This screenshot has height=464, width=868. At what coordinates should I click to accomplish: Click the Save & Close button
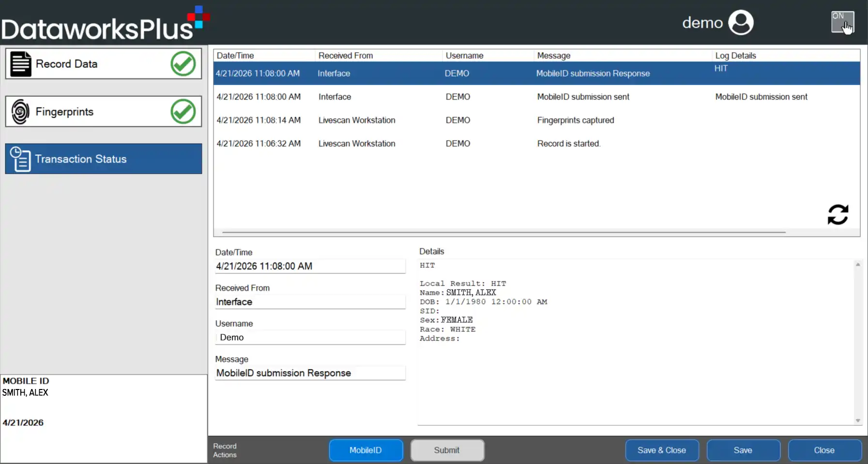tap(662, 450)
